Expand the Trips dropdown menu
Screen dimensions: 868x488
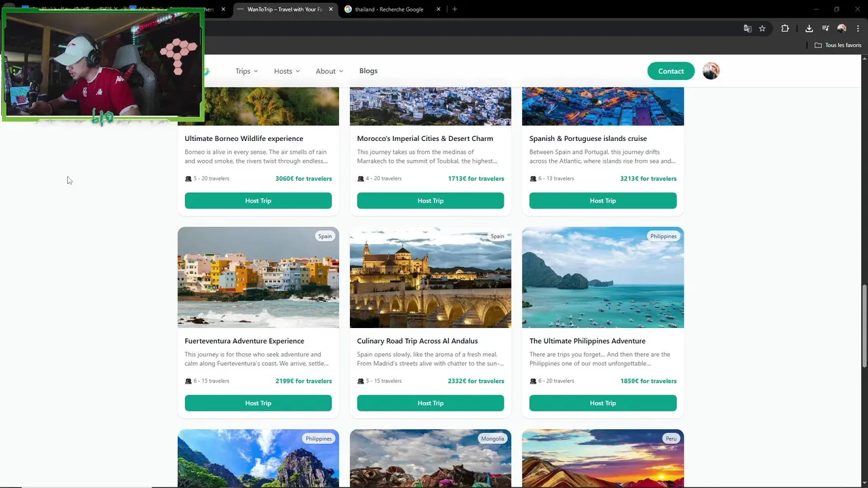[247, 71]
